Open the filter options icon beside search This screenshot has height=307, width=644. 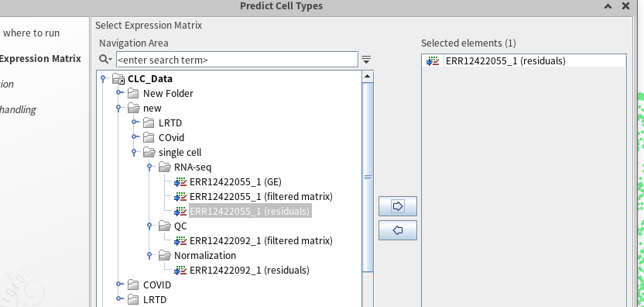click(x=366, y=60)
